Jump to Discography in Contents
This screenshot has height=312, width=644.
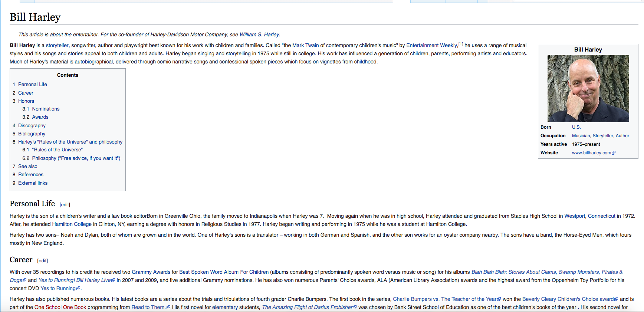pyautogui.click(x=32, y=125)
